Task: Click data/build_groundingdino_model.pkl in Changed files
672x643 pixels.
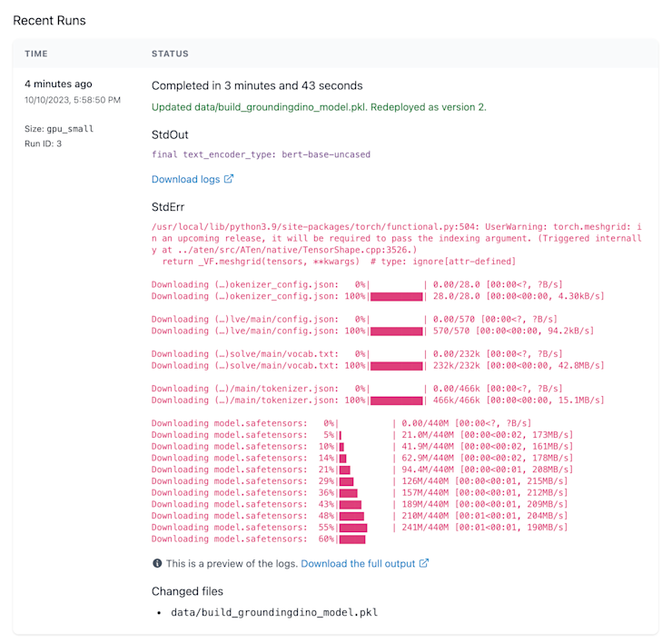Action: coord(274,612)
